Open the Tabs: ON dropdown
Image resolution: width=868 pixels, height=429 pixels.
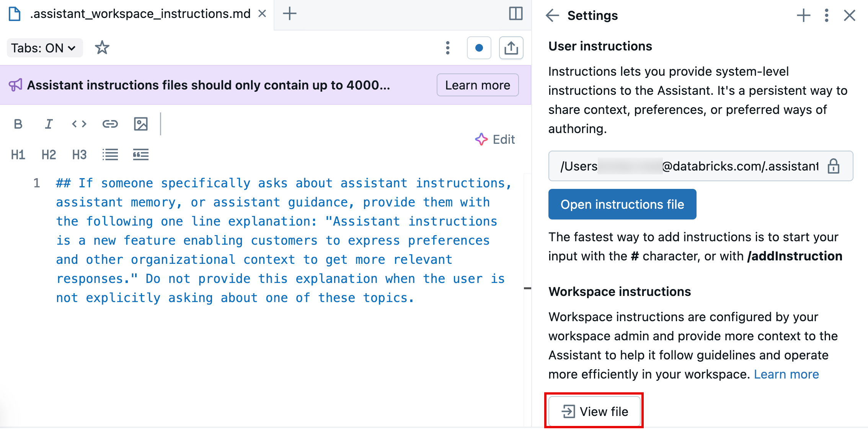click(44, 48)
